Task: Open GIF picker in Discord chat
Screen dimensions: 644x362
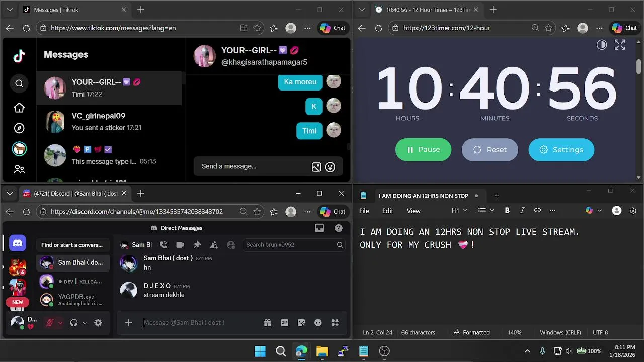Action: coord(285,323)
